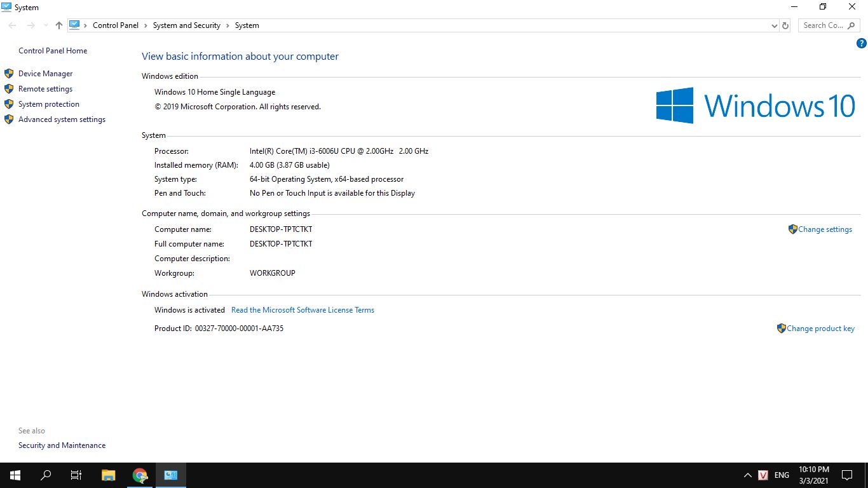868x488 pixels.
Task: Open Device Manager from the sidebar
Action: click(x=45, y=74)
